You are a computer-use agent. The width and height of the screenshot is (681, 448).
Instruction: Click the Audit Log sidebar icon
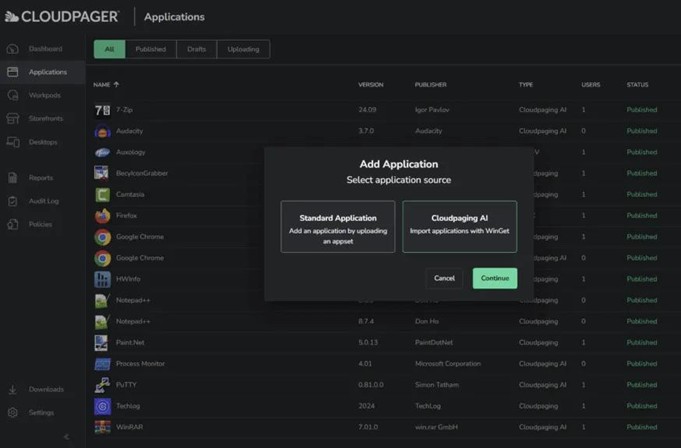click(12, 201)
